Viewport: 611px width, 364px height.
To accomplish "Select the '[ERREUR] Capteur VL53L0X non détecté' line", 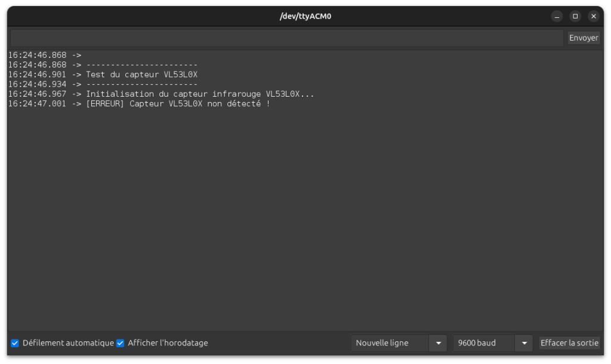I will pyautogui.click(x=178, y=104).
